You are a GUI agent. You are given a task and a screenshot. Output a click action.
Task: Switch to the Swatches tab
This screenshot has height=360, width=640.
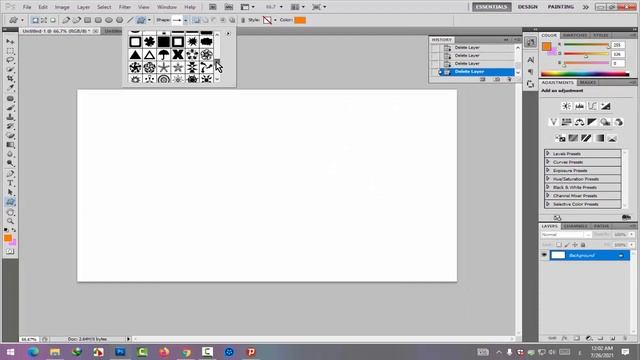click(575, 36)
